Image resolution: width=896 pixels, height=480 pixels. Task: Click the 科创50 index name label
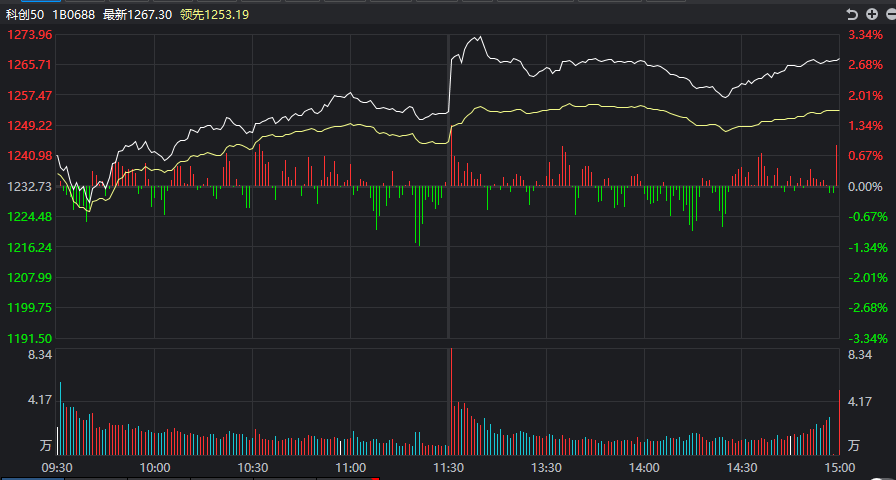coord(25,15)
